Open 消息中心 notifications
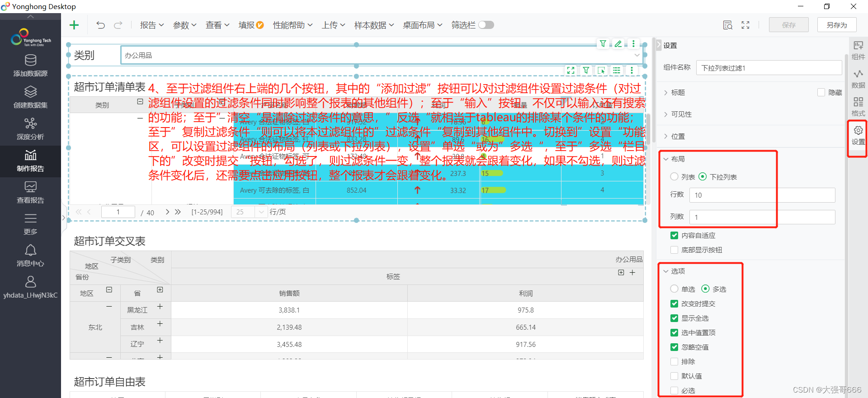The image size is (868, 398). 30,256
